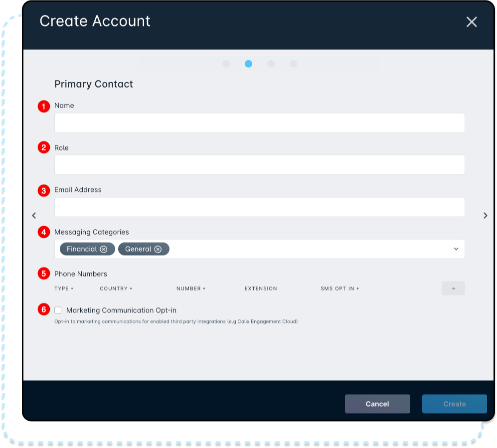
Task: Click the TYPE column header
Action: point(64,289)
